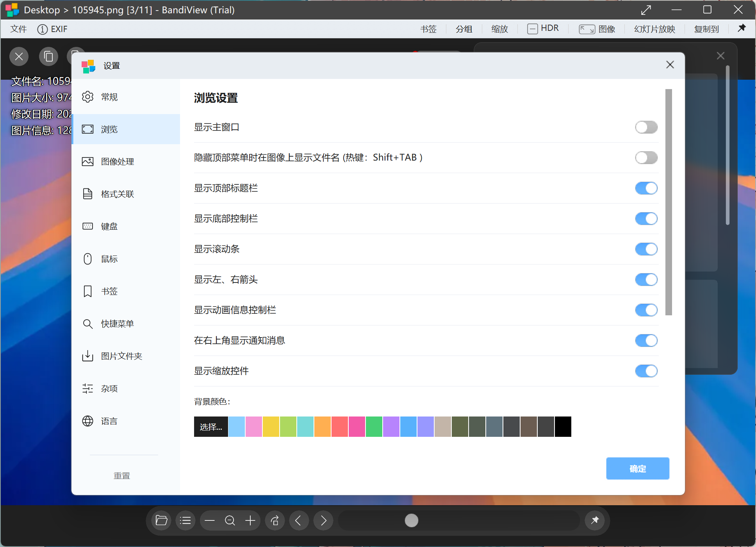
Task: Open the 复制到 copy-to menu
Action: [706, 29]
